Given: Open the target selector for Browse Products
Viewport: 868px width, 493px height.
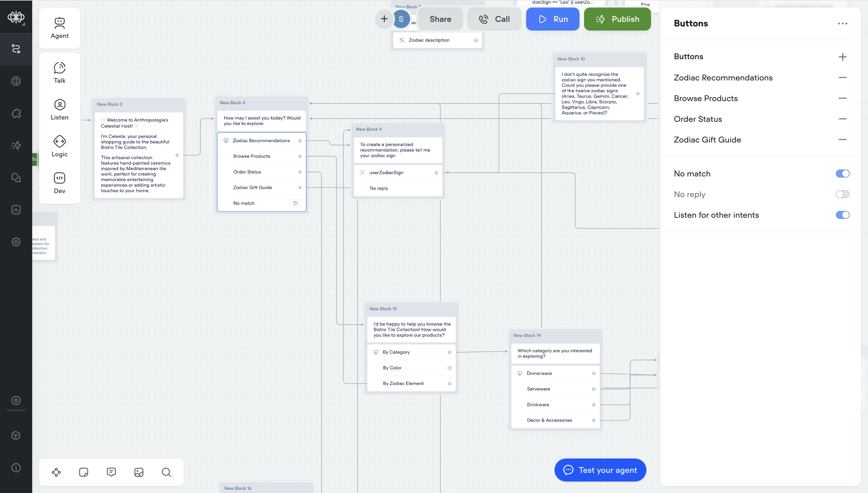Looking at the screenshot, I should [300, 156].
